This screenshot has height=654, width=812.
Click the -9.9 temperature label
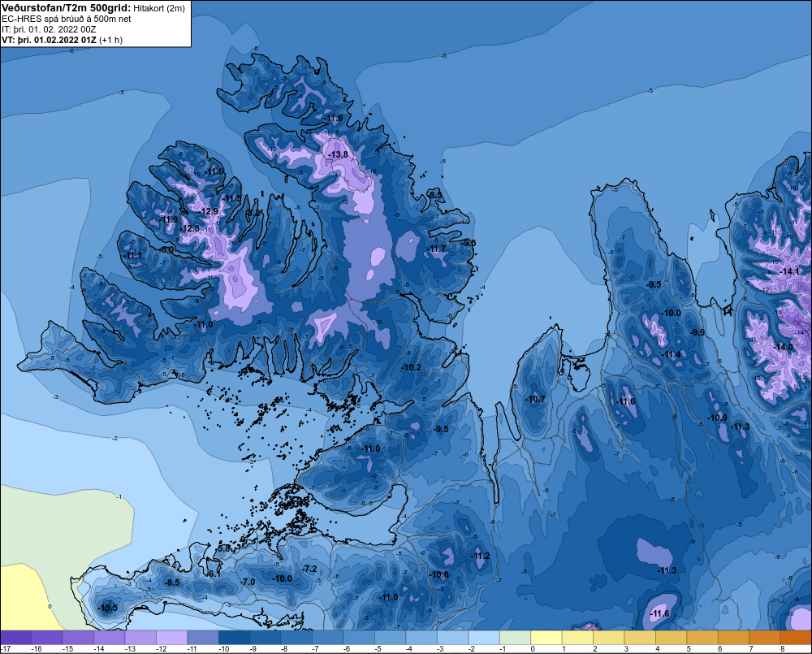click(698, 333)
